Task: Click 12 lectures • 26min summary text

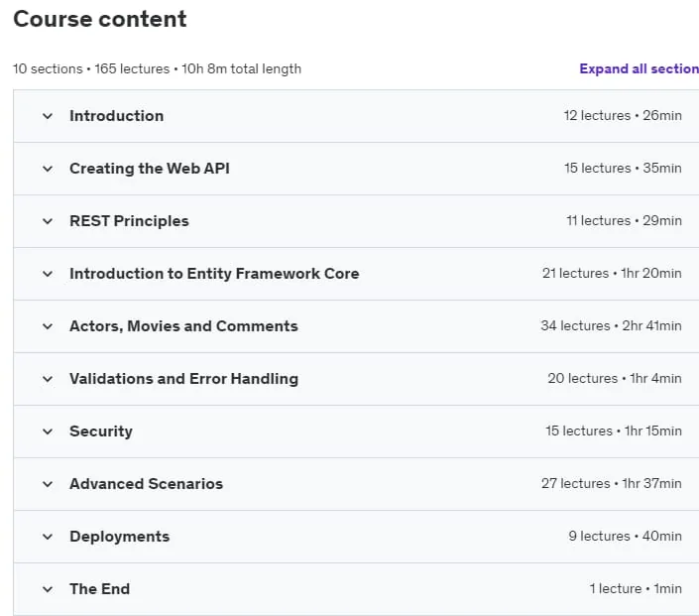Action: coord(623,115)
